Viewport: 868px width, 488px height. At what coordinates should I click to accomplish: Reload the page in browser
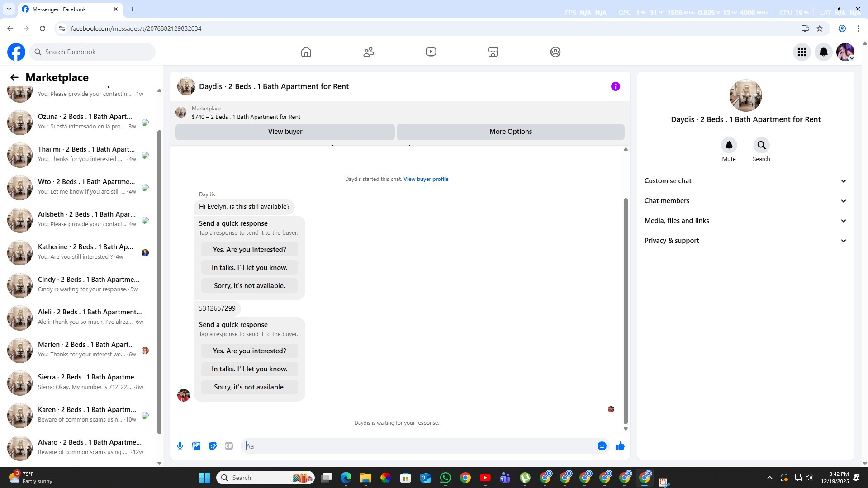coord(43,28)
